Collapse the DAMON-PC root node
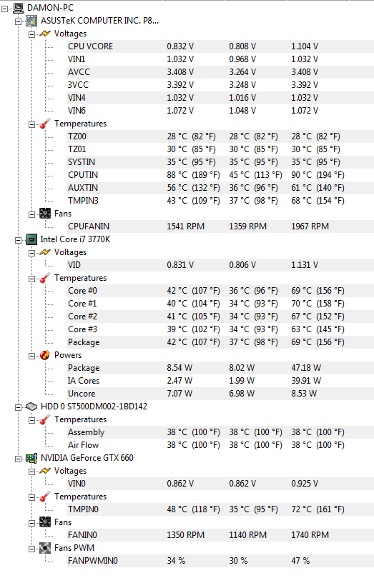Image resolution: width=374 pixels, height=588 pixels. 4,9
